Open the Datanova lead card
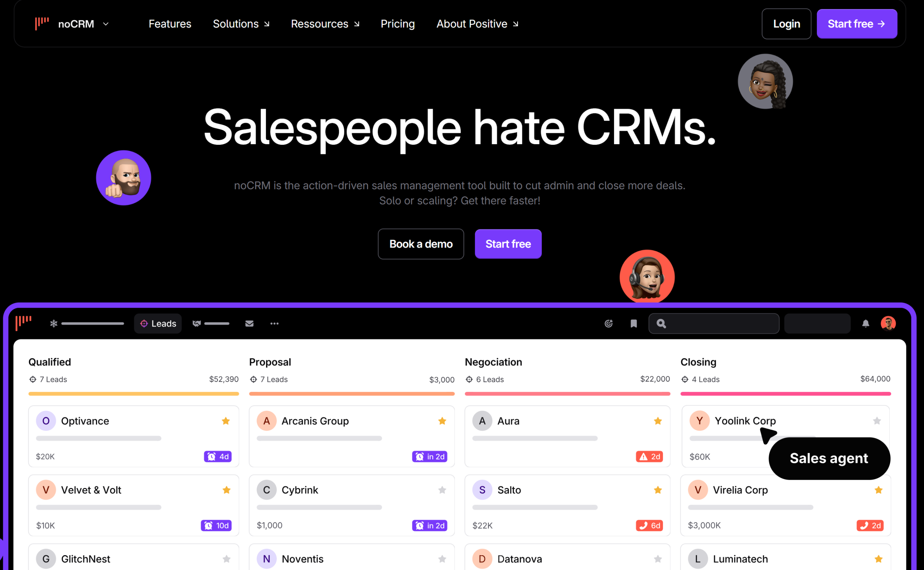The width and height of the screenshot is (924, 570). point(567,557)
